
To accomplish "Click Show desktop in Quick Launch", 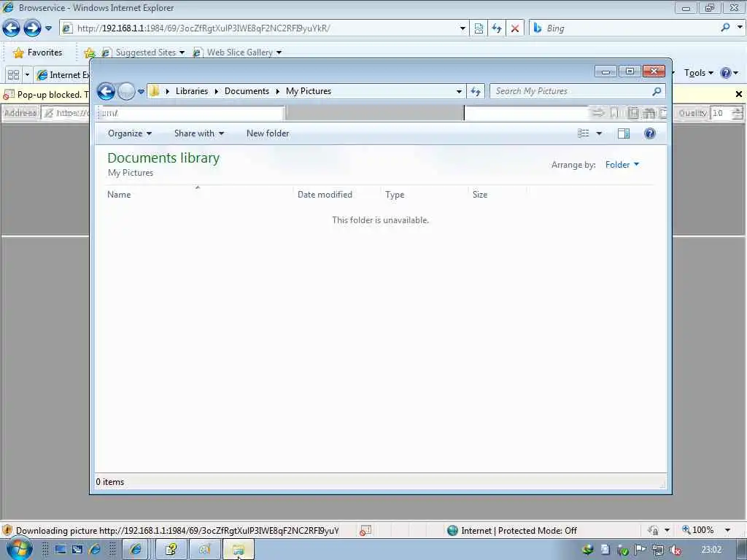I will (x=61, y=550).
